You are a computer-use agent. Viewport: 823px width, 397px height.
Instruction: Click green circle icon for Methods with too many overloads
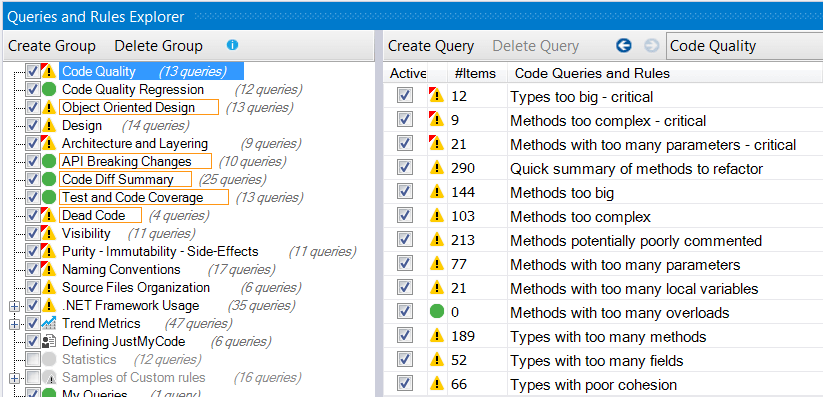(437, 312)
